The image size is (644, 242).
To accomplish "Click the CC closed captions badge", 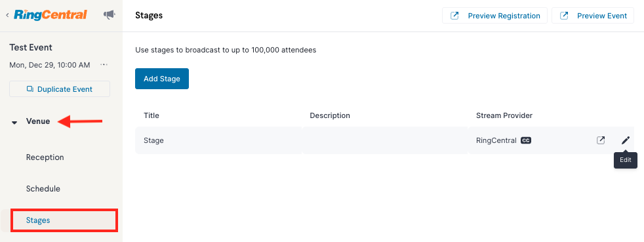I will click(x=526, y=140).
